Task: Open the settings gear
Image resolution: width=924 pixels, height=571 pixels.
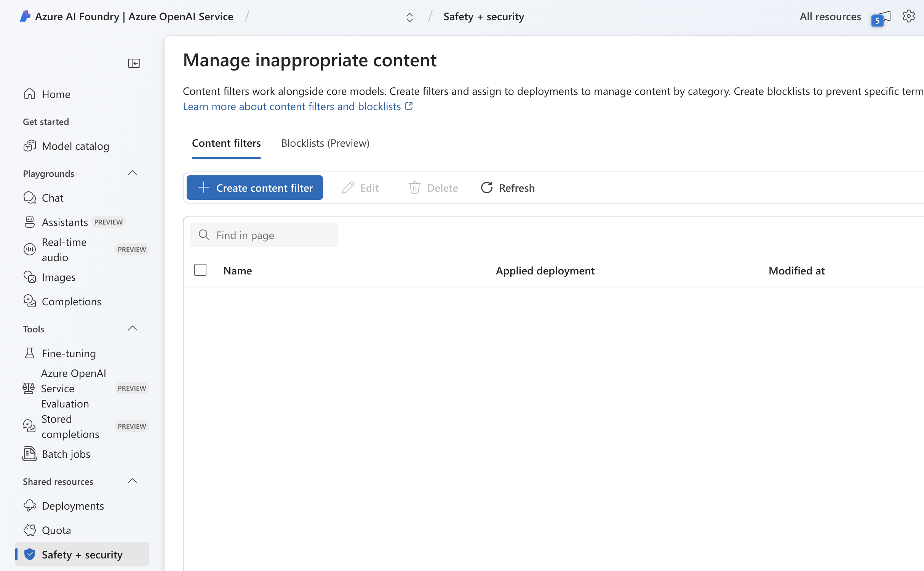Action: pyautogui.click(x=909, y=16)
